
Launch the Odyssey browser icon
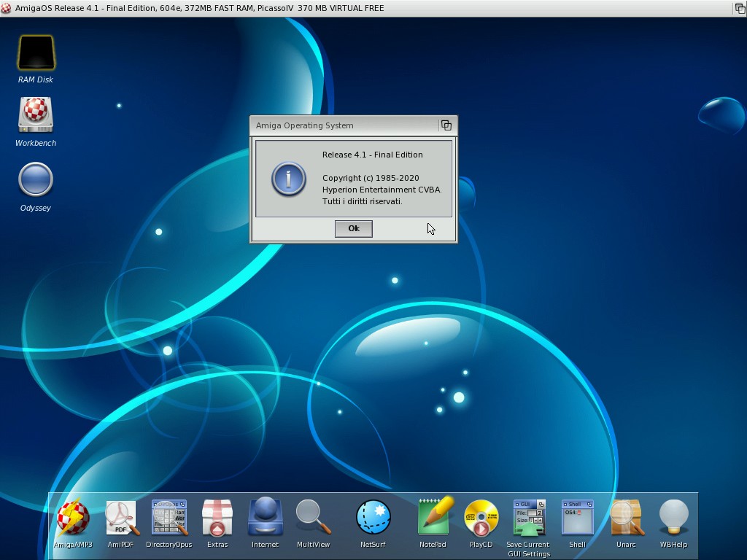(36, 180)
